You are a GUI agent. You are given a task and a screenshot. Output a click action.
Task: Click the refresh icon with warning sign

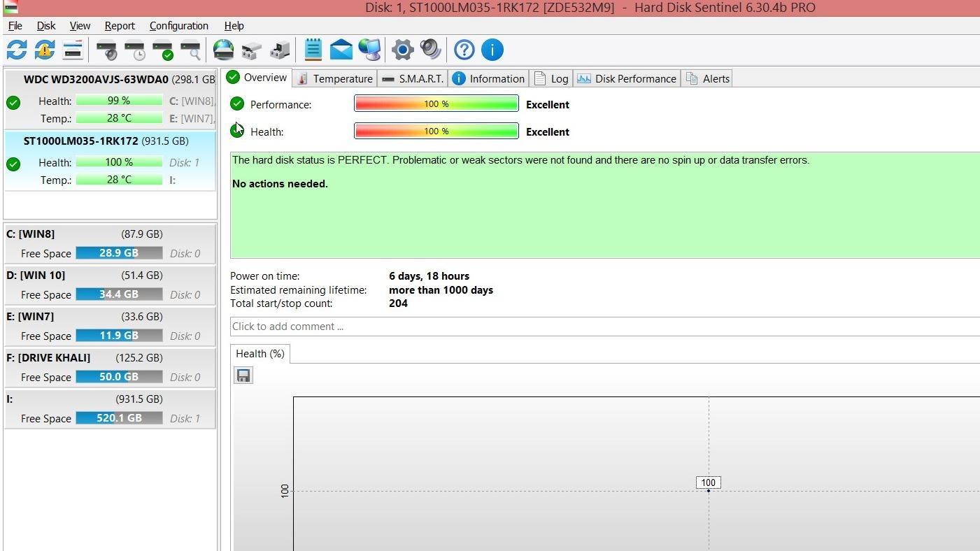click(x=45, y=50)
